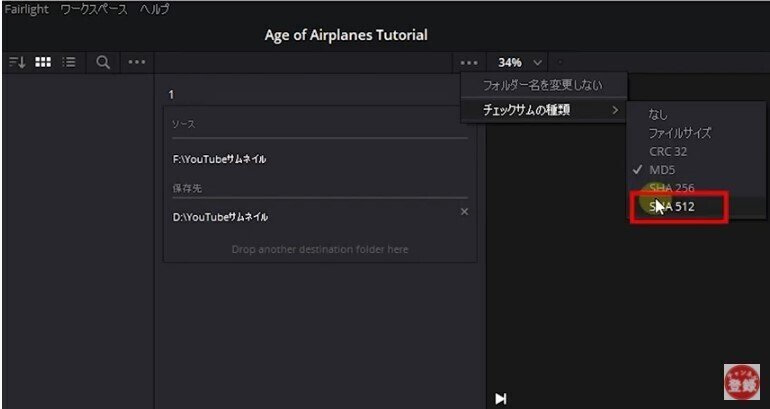Viewport: 770px width, 409px height.
Task: Select なし checksum option
Action: (x=658, y=115)
